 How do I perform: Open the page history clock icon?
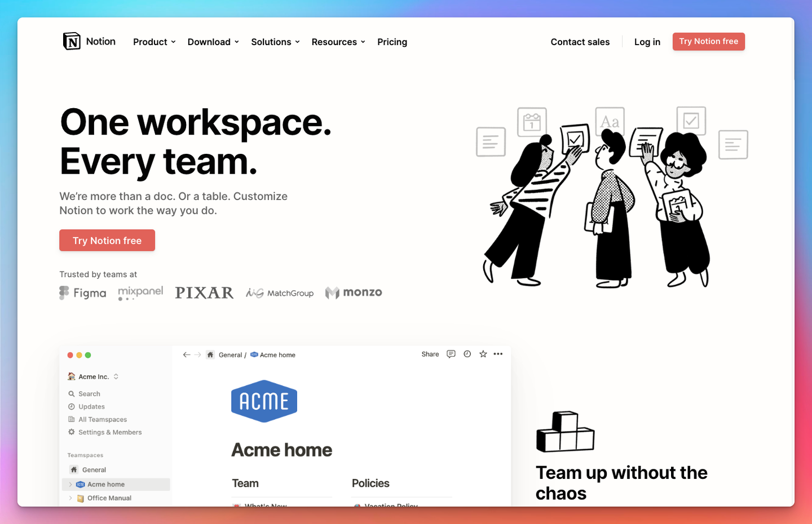[467, 354]
